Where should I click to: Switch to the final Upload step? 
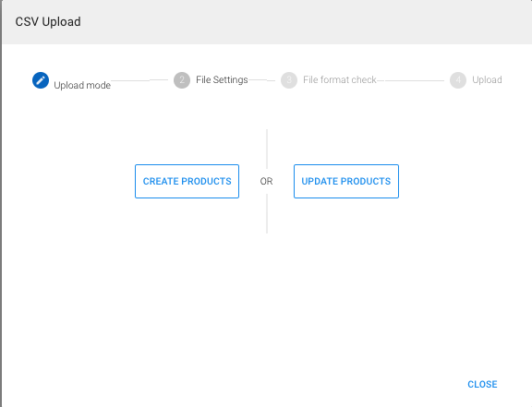(487, 79)
